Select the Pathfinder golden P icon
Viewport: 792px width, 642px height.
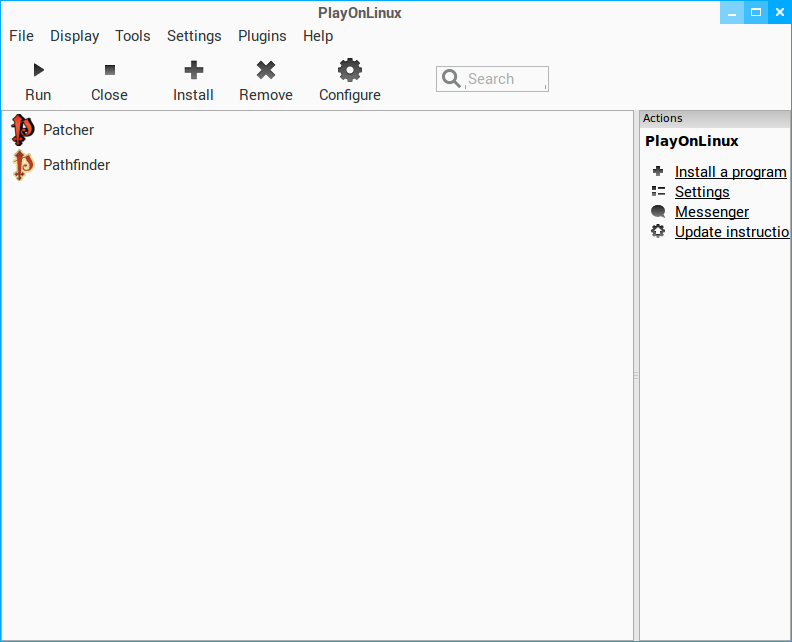pyautogui.click(x=23, y=165)
